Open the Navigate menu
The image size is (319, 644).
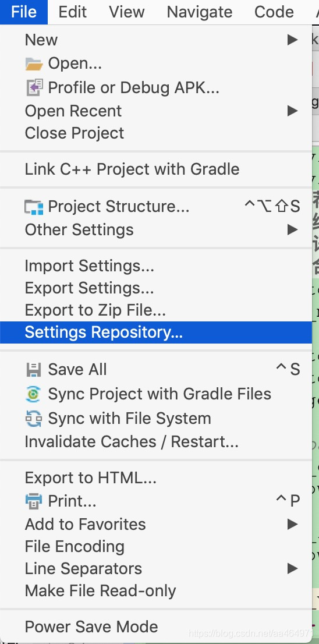click(x=200, y=12)
